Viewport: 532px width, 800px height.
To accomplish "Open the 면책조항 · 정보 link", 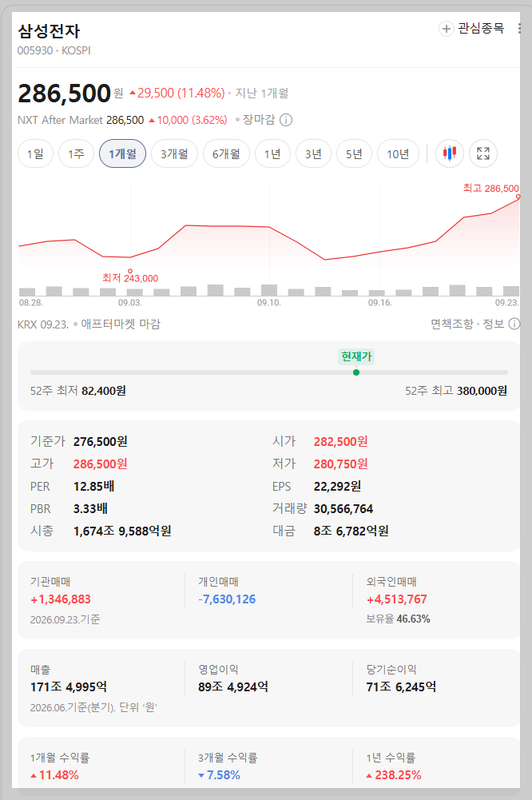I will coord(467,324).
